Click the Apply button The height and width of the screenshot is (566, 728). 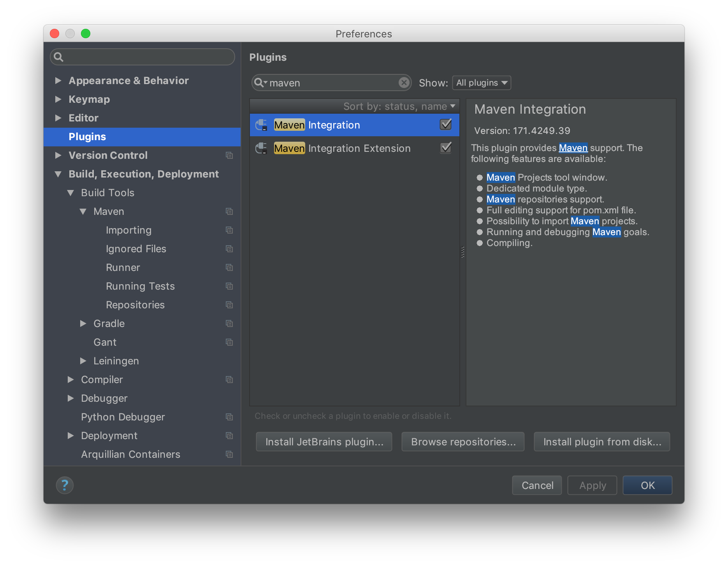(592, 485)
